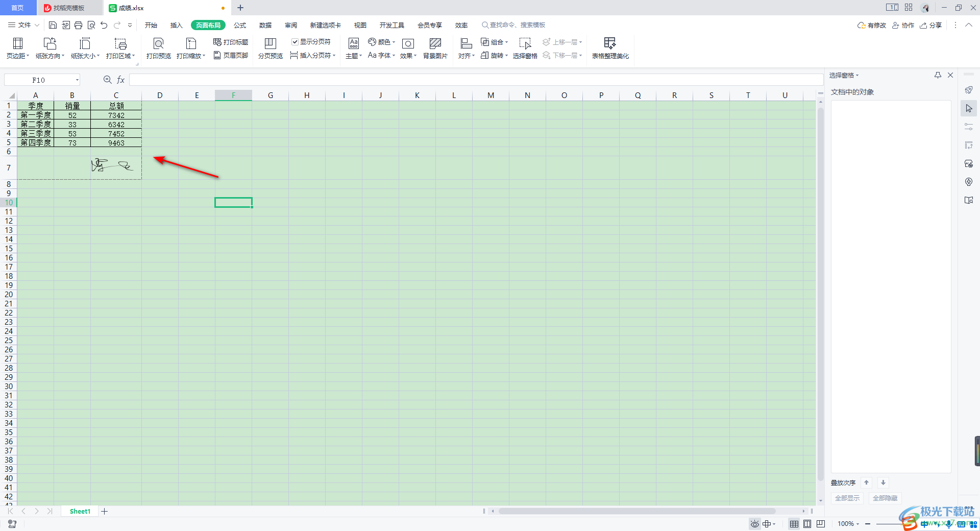
Task: Expand the group (组合) dropdown
Action: [x=507, y=42]
